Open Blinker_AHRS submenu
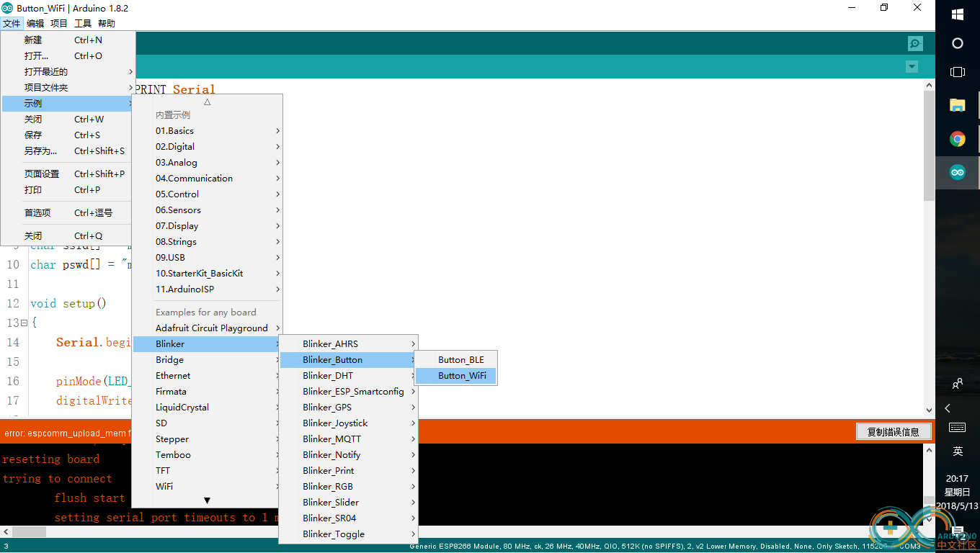 click(349, 344)
